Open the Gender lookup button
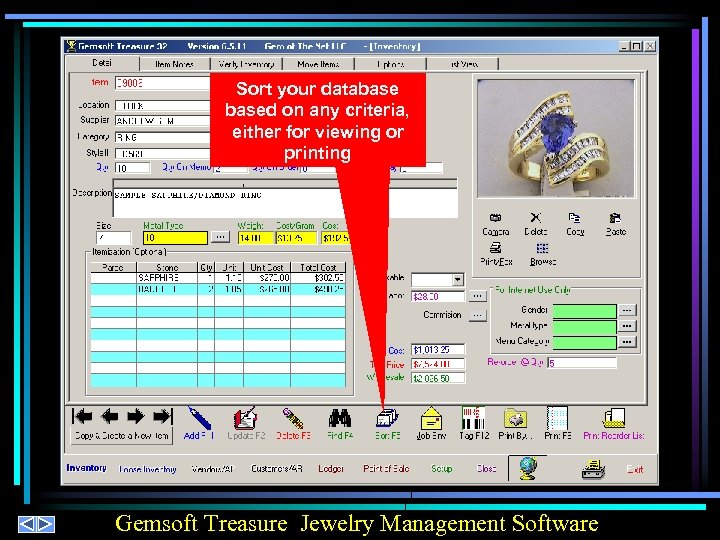Image resolution: width=720 pixels, height=540 pixels. coord(627,310)
